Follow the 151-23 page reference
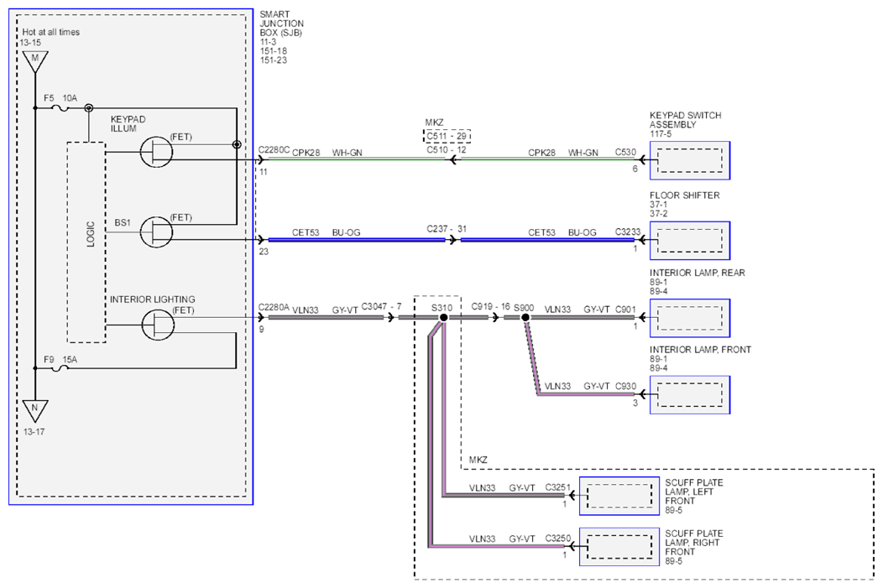Image resolution: width=883 pixels, height=588 pixels. pos(273,60)
